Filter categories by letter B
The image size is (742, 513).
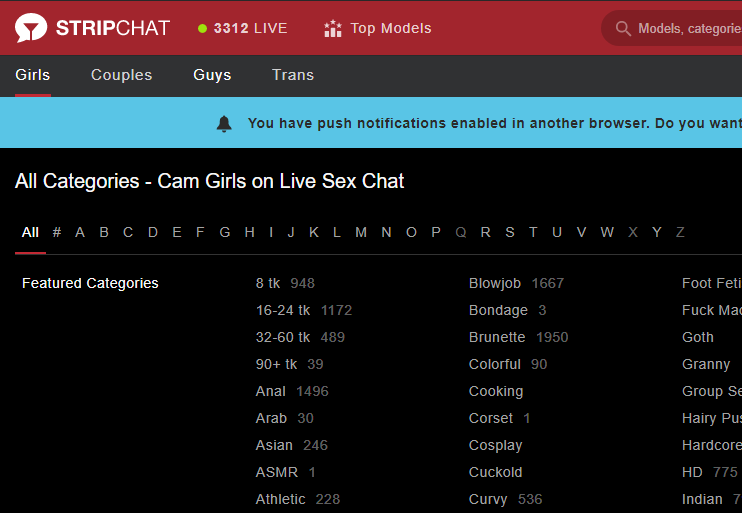click(104, 232)
